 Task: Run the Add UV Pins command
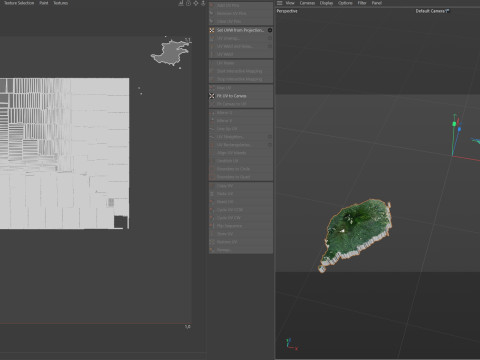point(241,6)
